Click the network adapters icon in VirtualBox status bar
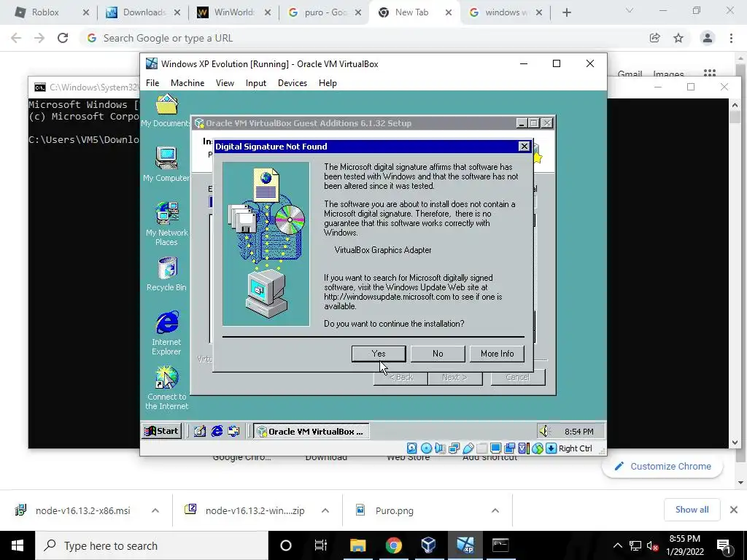Image resolution: width=747 pixels, height=560 pixels. click(454, 448)
